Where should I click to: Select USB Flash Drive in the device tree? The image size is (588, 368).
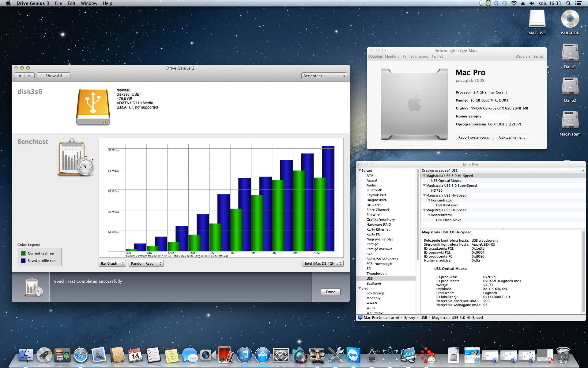click(448, 220)
